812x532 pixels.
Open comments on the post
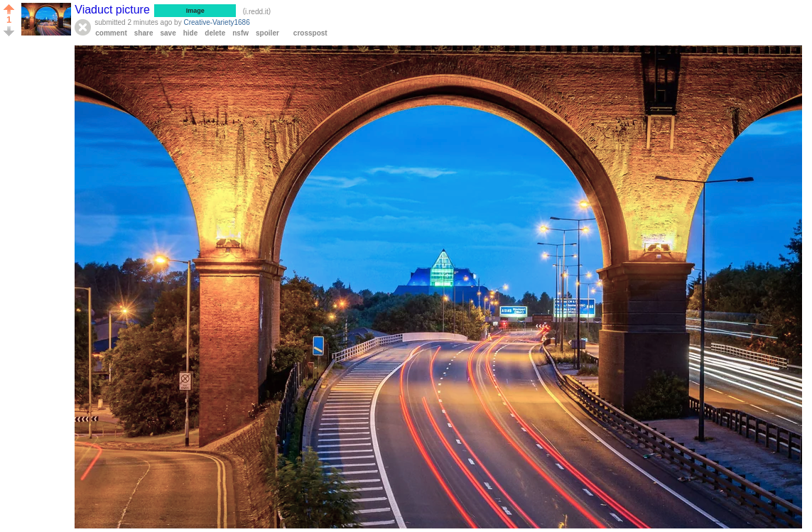point(111,33)
